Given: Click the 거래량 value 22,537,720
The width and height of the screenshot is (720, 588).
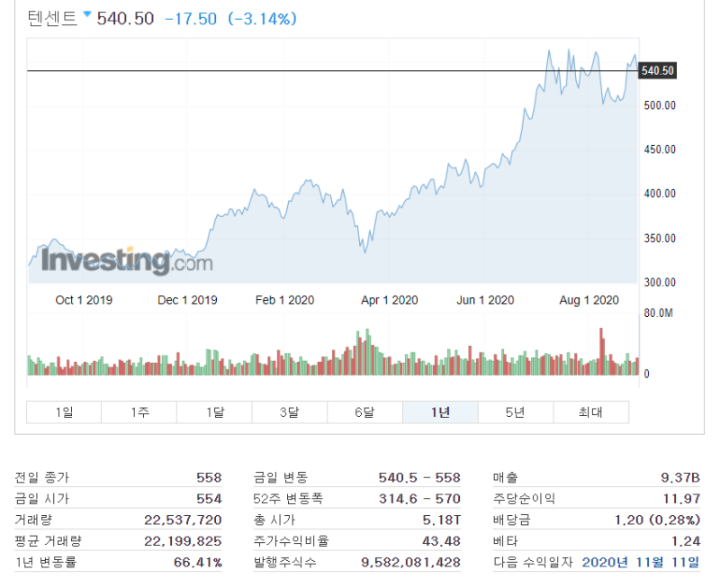Looking at the screenshot, I should tap(183, 520).
